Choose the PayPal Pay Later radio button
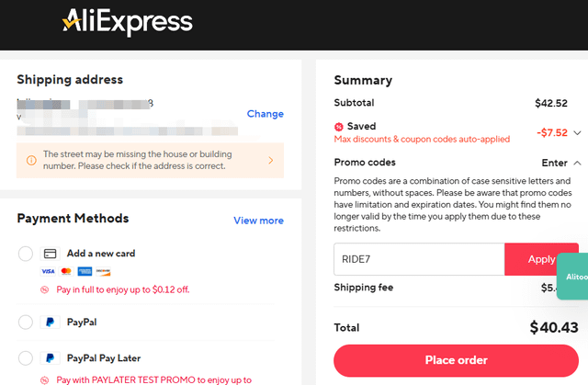 pos(25,357)
